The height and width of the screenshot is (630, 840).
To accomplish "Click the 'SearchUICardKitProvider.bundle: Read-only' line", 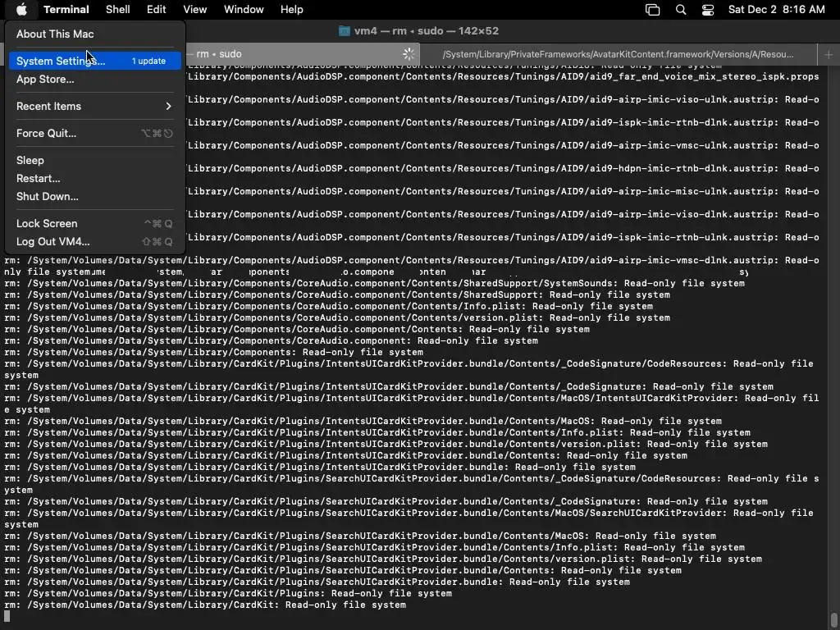I will tap(317, 582).
